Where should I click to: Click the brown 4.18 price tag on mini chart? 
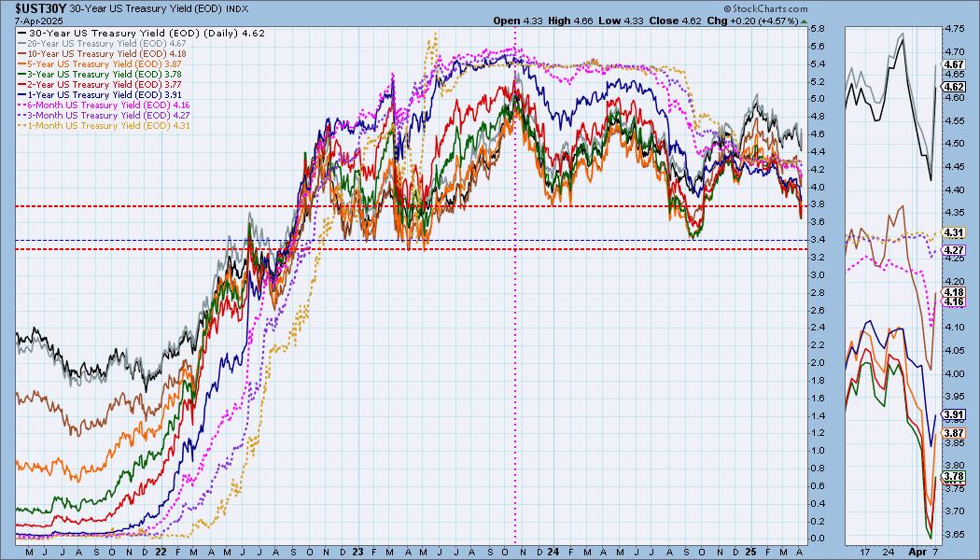955,292
